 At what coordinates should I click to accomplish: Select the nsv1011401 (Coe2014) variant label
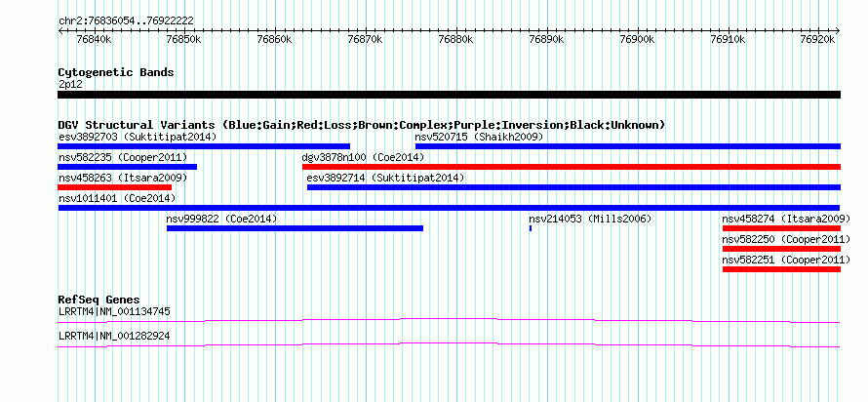point(117,198)
